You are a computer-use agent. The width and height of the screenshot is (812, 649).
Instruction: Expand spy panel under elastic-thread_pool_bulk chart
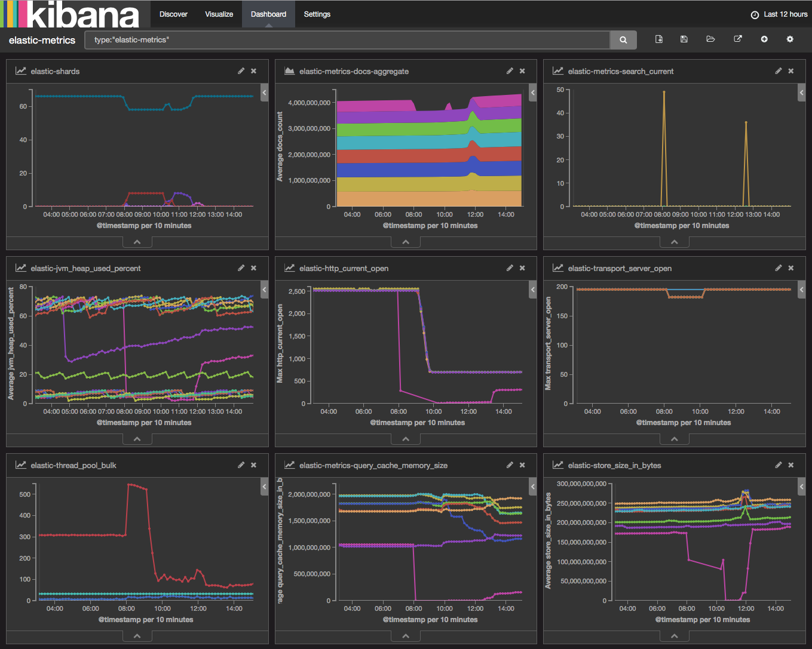(137, 636)
